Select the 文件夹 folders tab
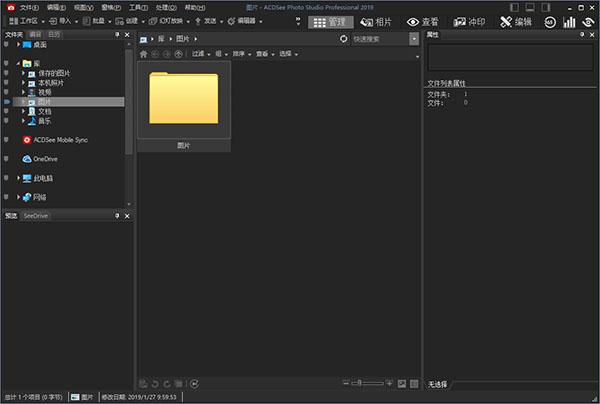 [14, 35]
